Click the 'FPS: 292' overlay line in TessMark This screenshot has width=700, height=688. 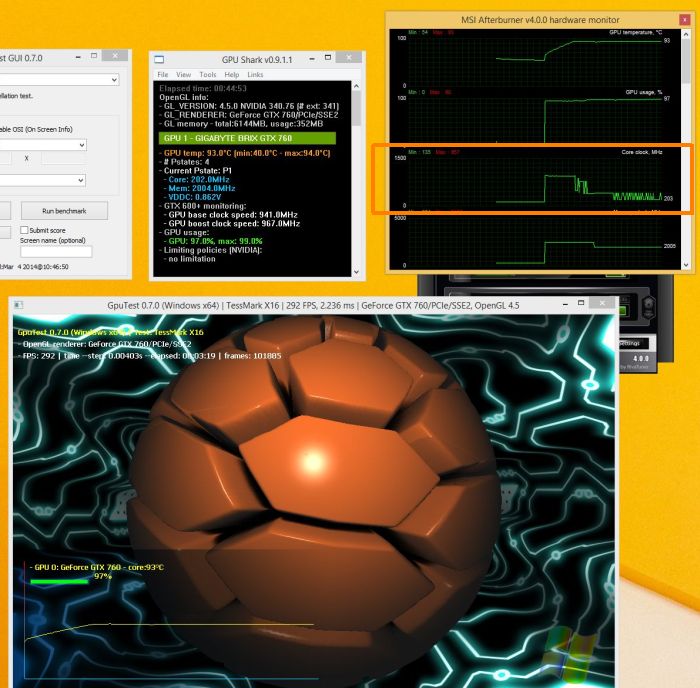(x=152, y=356)
